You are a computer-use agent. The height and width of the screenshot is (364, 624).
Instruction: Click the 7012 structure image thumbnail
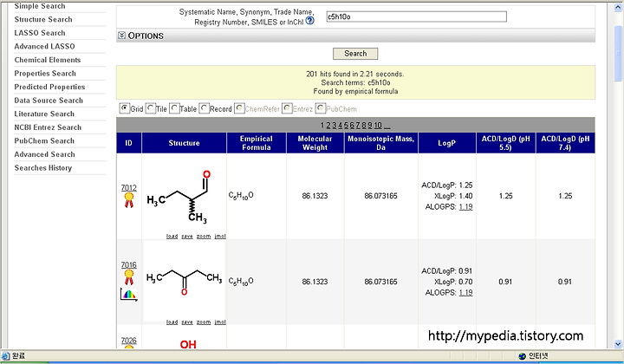click(184, 196)
